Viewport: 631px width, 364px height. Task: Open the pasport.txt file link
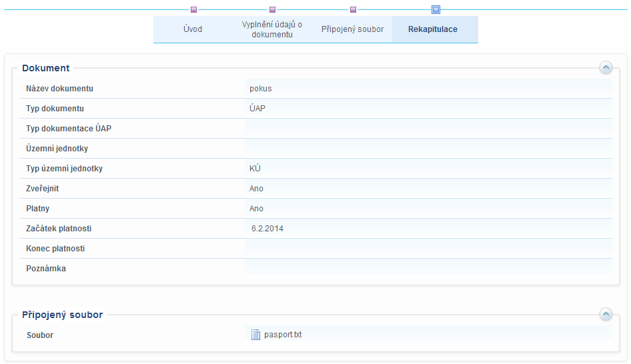coord(283,335)
